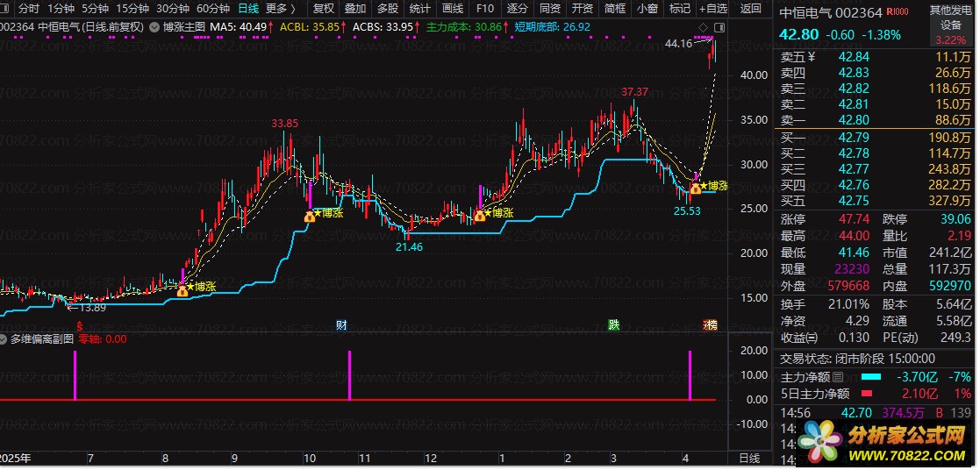This screenshot has width=980, height=470.
Task: Enable the 画线 drawing tool
Action: coord(452,9)
